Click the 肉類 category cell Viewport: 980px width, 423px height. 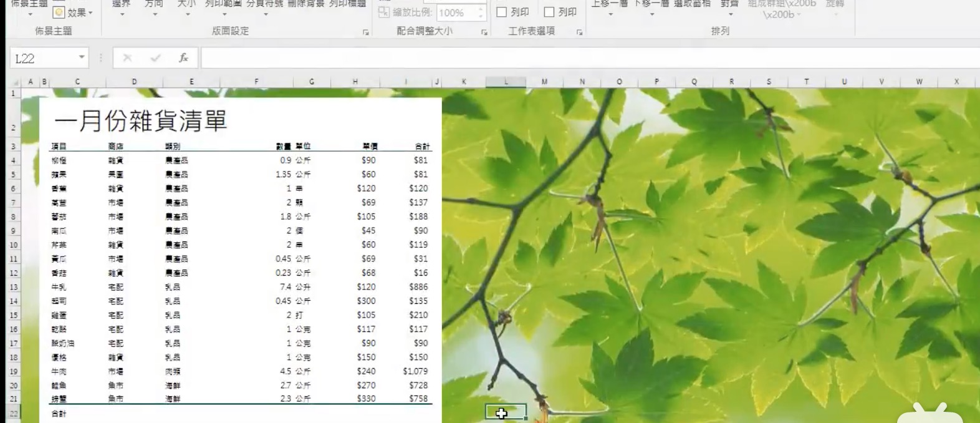173,372
